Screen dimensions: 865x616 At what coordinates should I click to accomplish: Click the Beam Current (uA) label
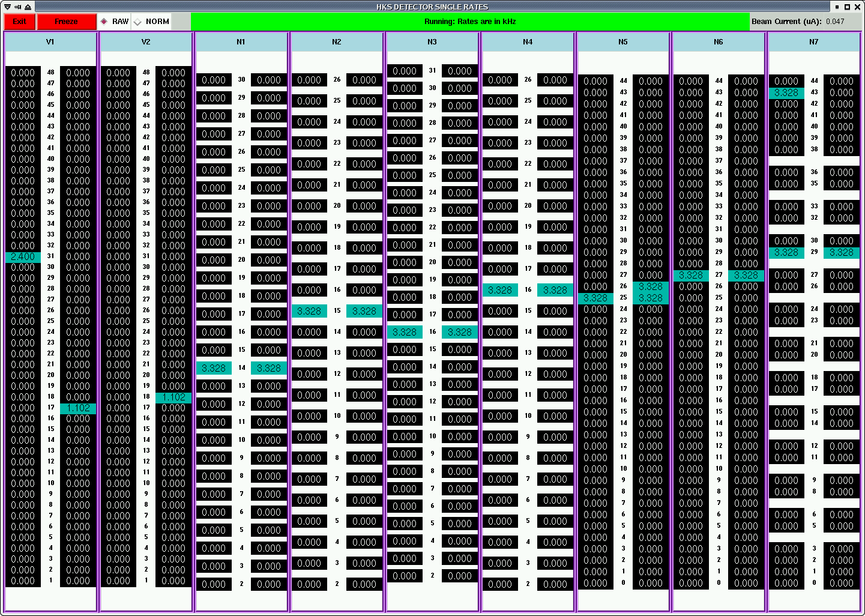(786, 22)
